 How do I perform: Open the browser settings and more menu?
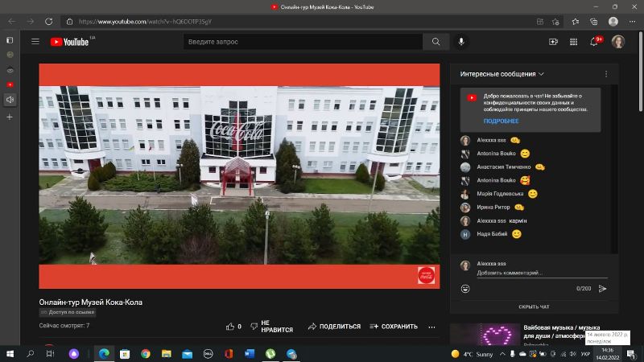coord(632,22)
